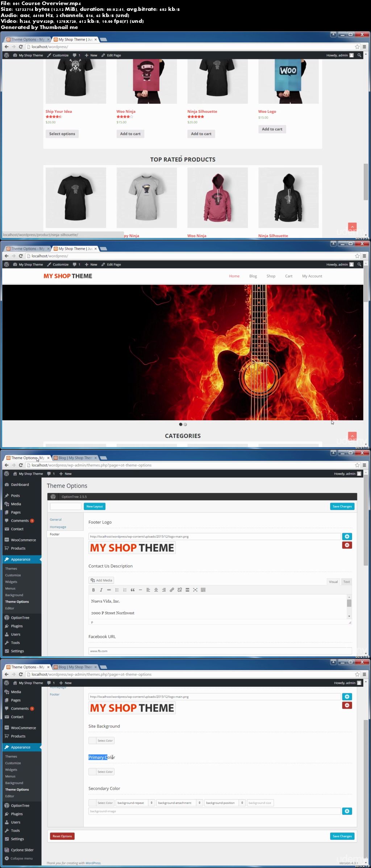Add the $15.00 Woo Ninja to cart
The image size is (371, 868).
(x=130, y=134)
